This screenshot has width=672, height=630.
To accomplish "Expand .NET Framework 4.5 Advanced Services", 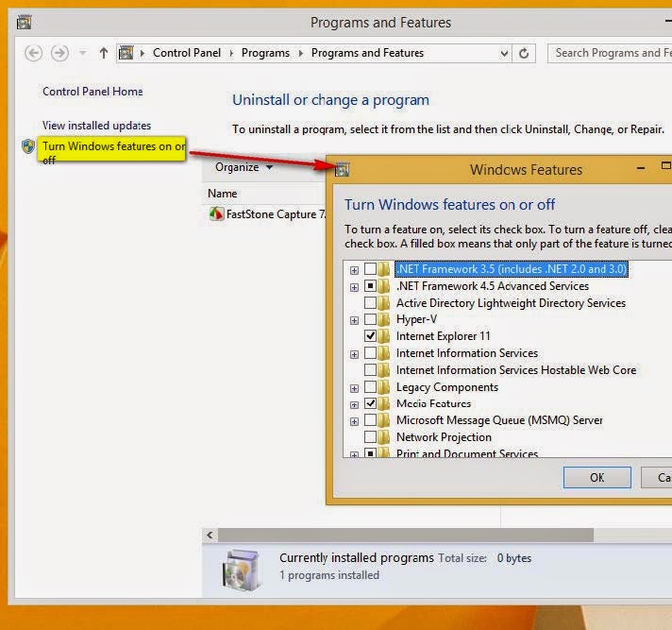I will [354, 287].
